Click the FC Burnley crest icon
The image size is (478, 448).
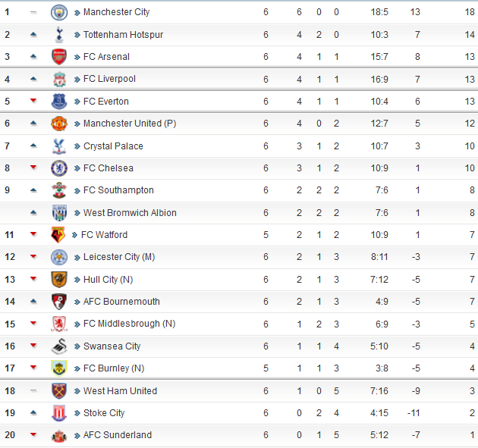(59, 368)
